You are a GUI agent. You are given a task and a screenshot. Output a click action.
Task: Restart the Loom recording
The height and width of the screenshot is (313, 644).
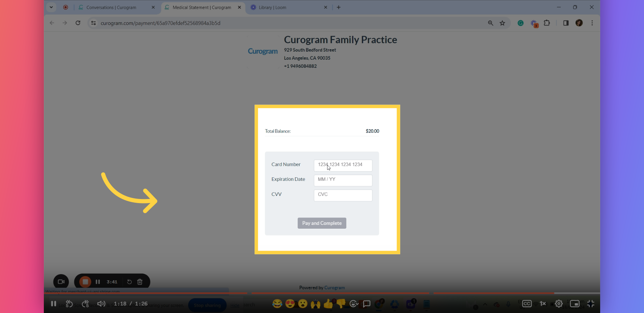[129, 282]
